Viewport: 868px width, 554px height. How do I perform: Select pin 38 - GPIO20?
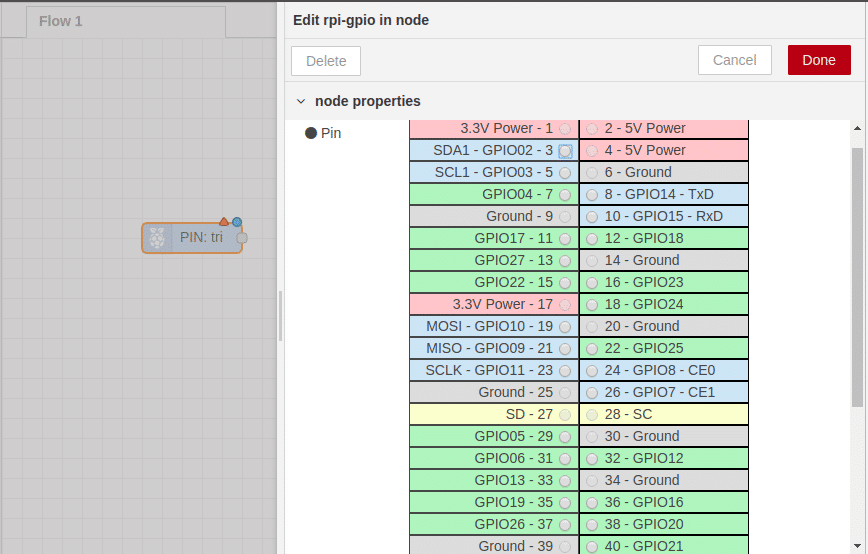(592, 525)
